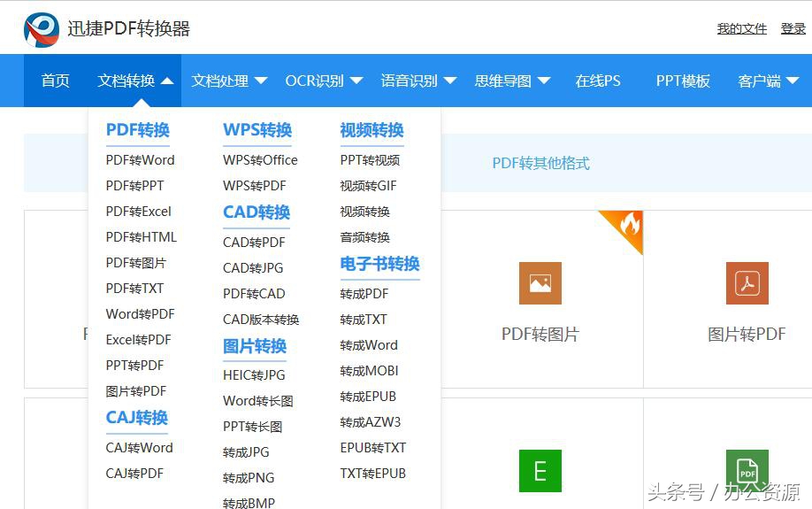This screenshot has width=812, height=509.
Task: Collapse the 文档转换 dropdown menu
Action: (135, 81)
